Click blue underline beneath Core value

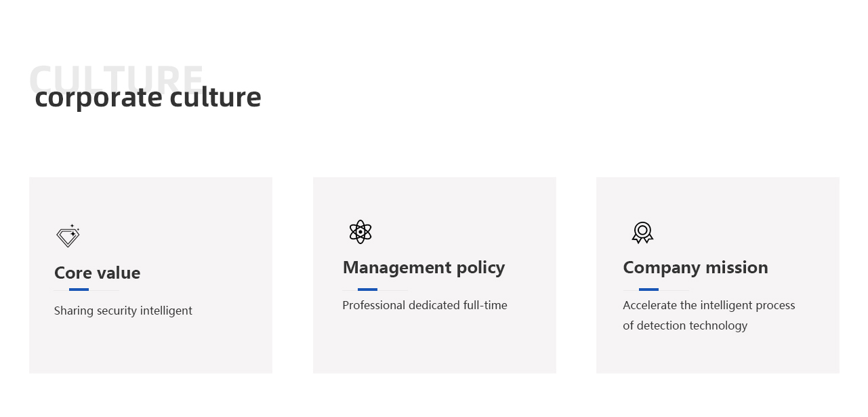click(x=79, y=290)
